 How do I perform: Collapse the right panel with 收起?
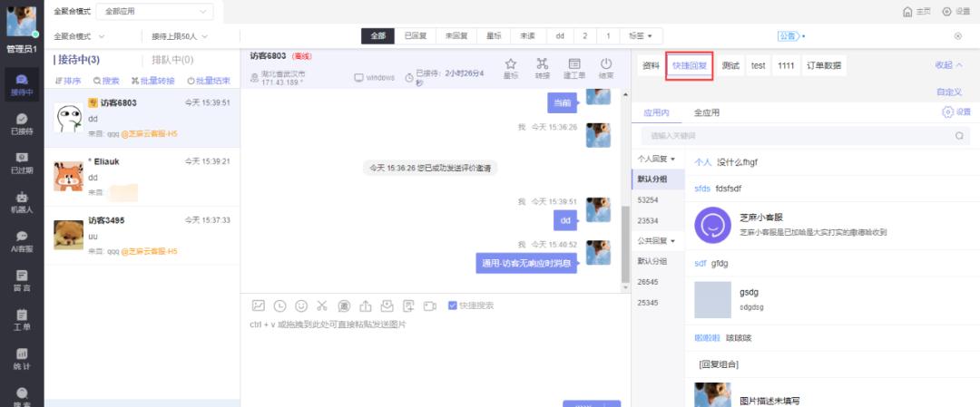click(x=949, y=65)
